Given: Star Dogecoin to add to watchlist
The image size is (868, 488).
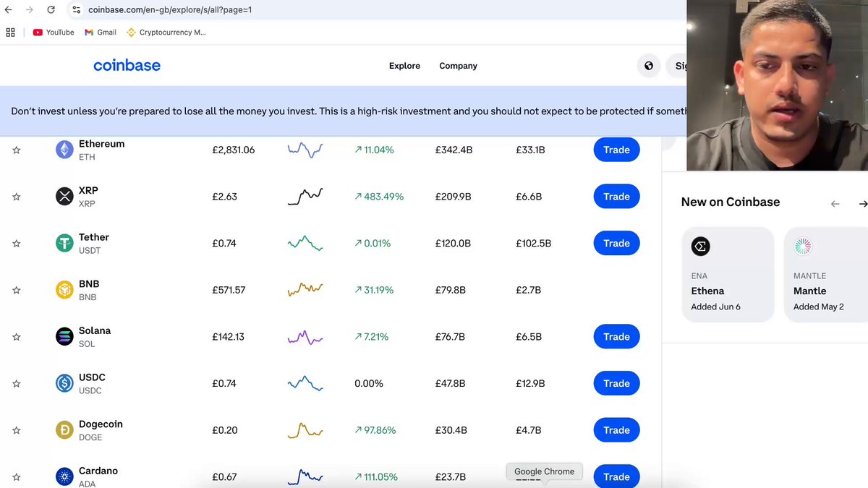Looking at the screenshot, I should coord(16,430).
